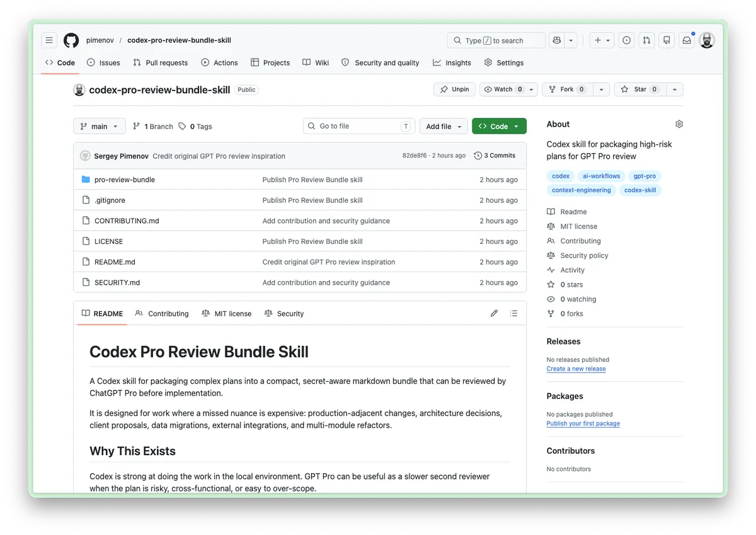Switch to the Pull requests tab

click(x=160, y=62)
